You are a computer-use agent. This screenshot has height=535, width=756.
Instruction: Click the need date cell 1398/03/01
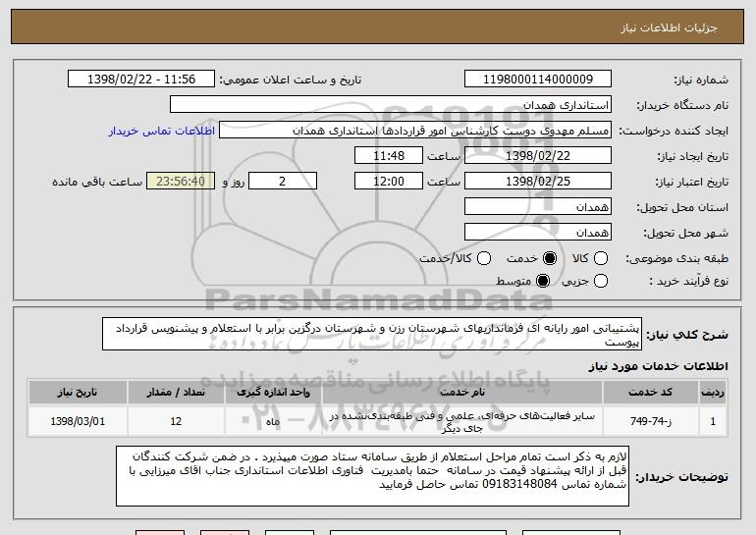click(78, 421)
